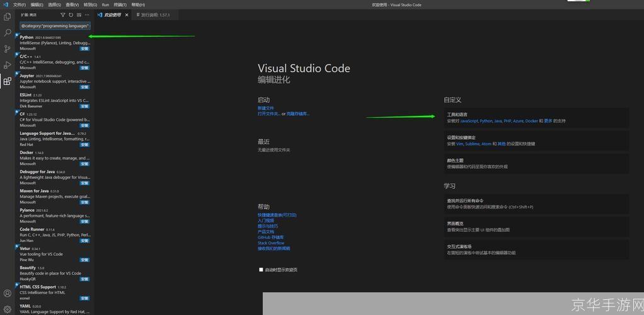Install the Code Runner extension
The width and height of the screenshot is (644, 315).
[84, 241]
